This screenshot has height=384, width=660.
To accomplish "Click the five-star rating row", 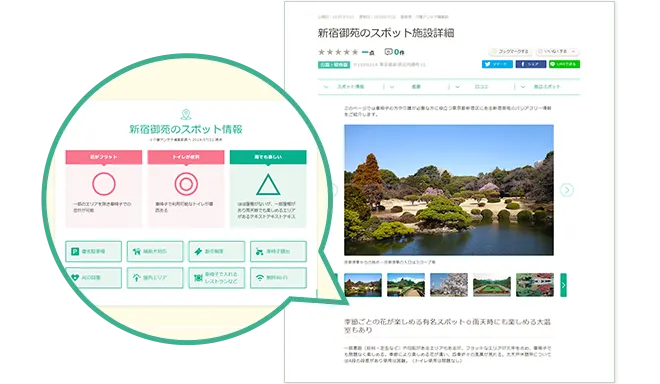I will (x=338, y=52).
